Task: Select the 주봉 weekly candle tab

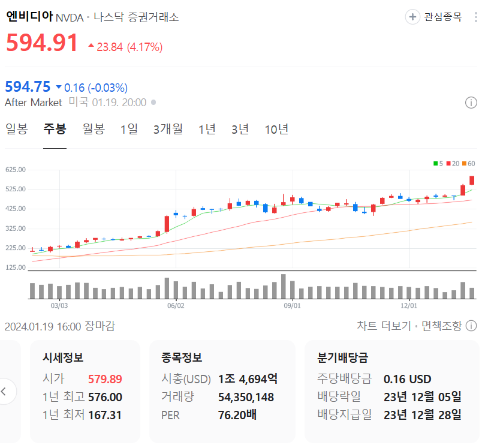Action: tap(55, 129)
